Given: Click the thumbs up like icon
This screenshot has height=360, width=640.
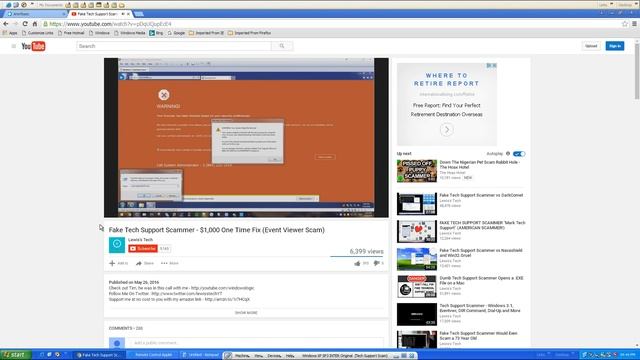Looking at the screenshot, I should tap(357, 263).
